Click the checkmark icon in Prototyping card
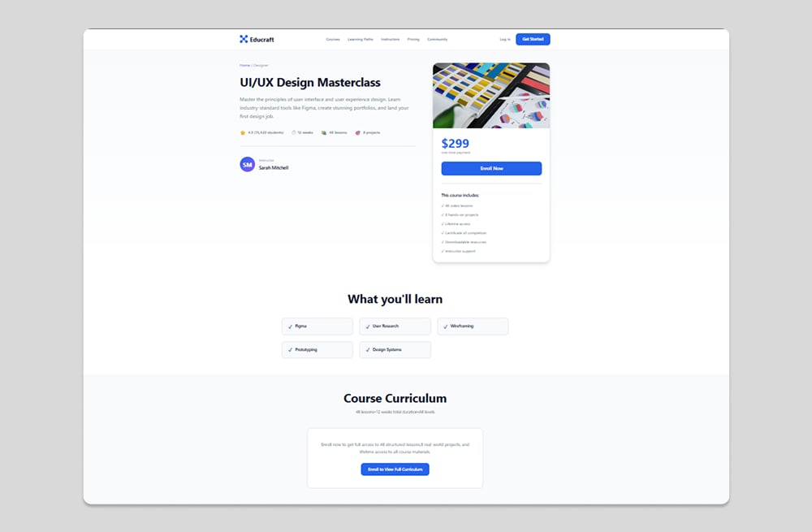 (x=290, y=350)
